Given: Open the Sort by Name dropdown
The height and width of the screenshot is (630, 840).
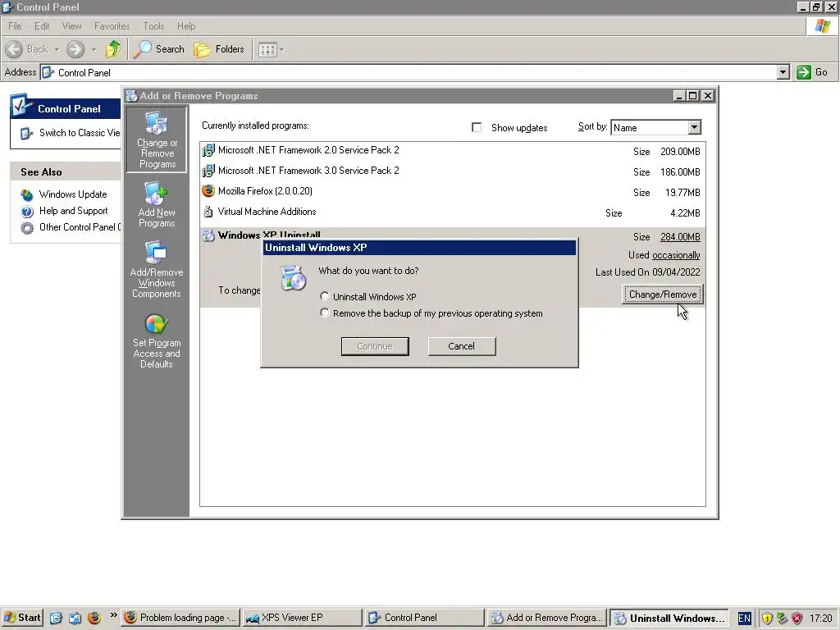Looking at the screenshot, I should [694, 127].
